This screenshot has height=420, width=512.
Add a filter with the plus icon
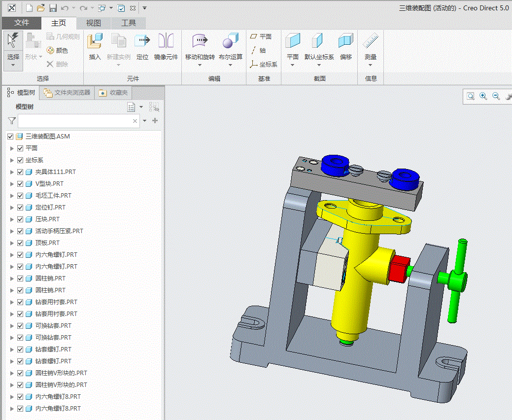point(155,120)
